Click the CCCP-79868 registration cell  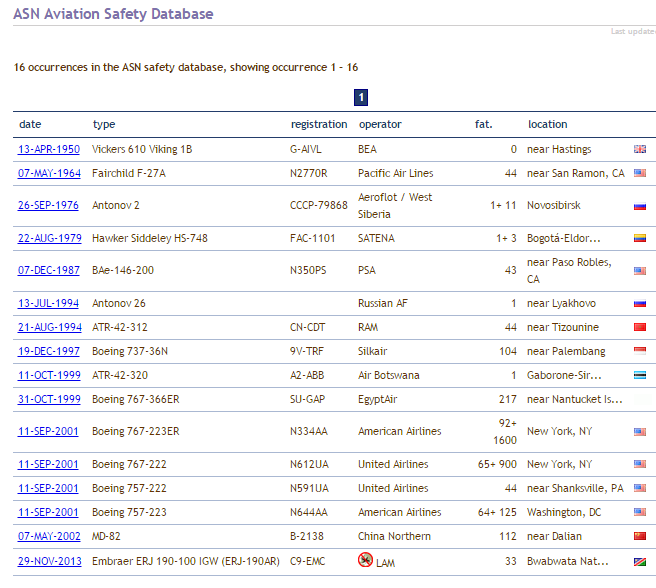(x=318, y=205)
